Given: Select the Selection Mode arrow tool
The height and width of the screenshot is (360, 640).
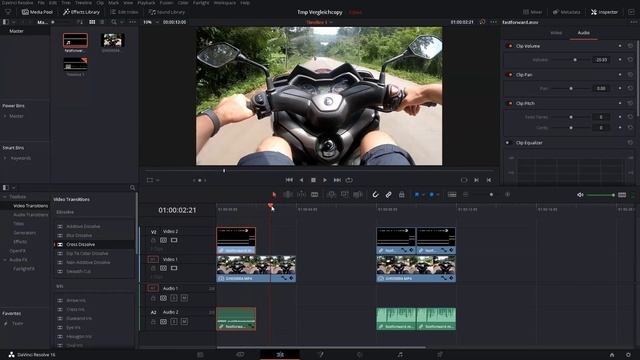Looking at the screenshot, I should (274, 195).
